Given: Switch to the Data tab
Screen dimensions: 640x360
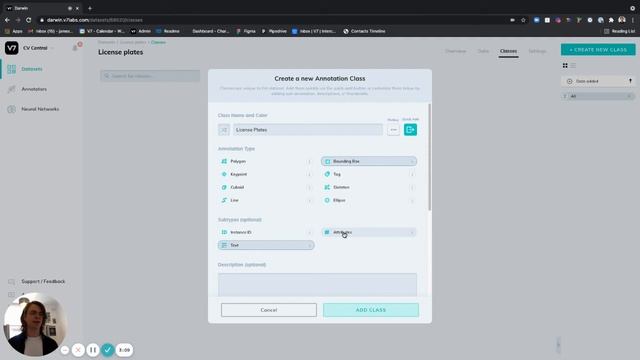Looking at the screenshot, I should pos(483,51).
